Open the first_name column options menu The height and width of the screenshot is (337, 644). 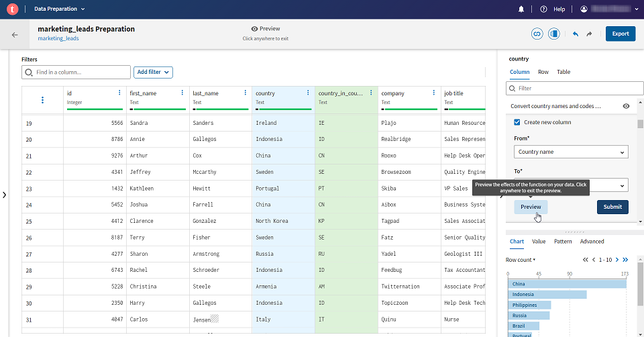[x=182, y=93]
